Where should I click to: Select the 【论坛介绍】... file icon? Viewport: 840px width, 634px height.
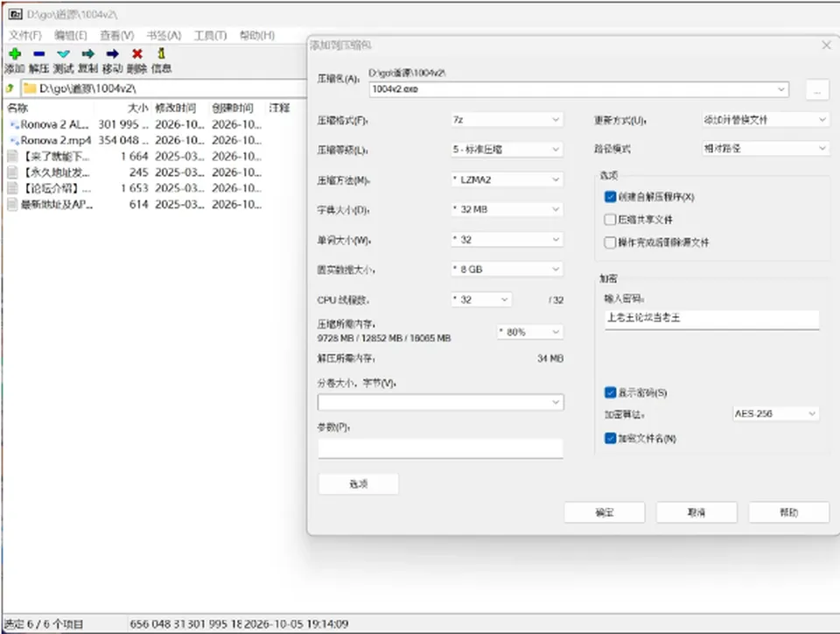pyautogui.click(x=13, y=188)
